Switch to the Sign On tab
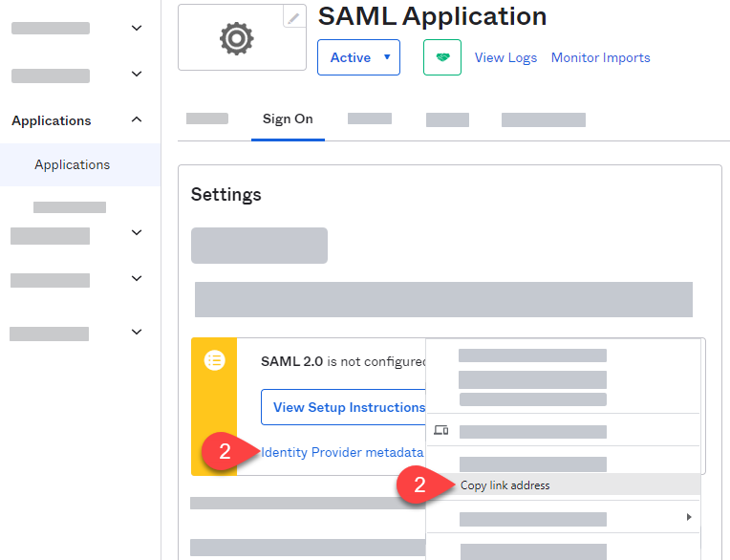Viewport: 730px width, 560px height. (x=288, y=119)
